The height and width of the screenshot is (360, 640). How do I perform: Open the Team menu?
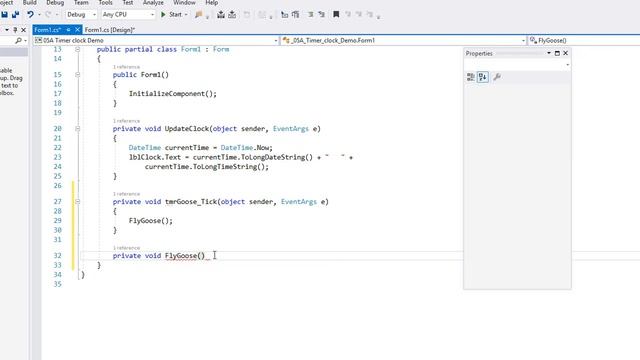(81, 2)
